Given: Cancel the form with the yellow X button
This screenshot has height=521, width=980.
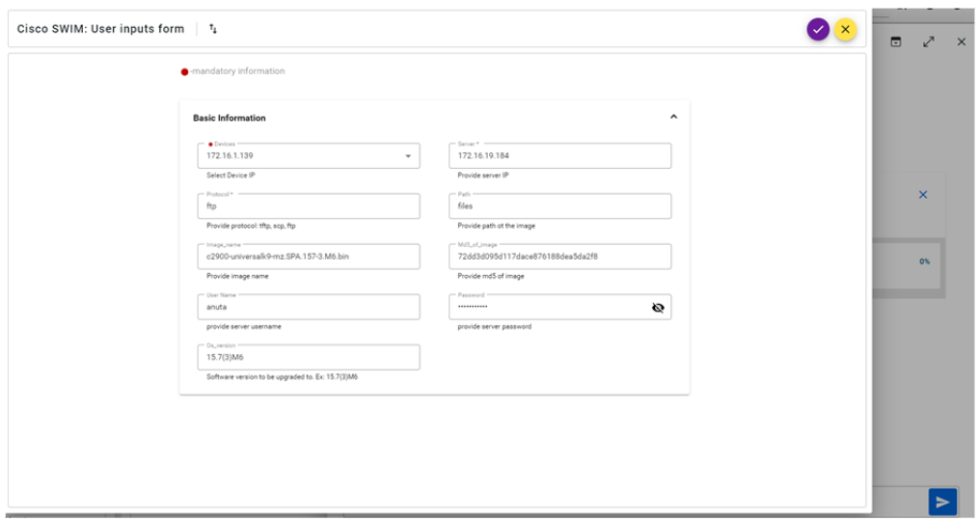Looking at the screenshot, I should [845, 29].
